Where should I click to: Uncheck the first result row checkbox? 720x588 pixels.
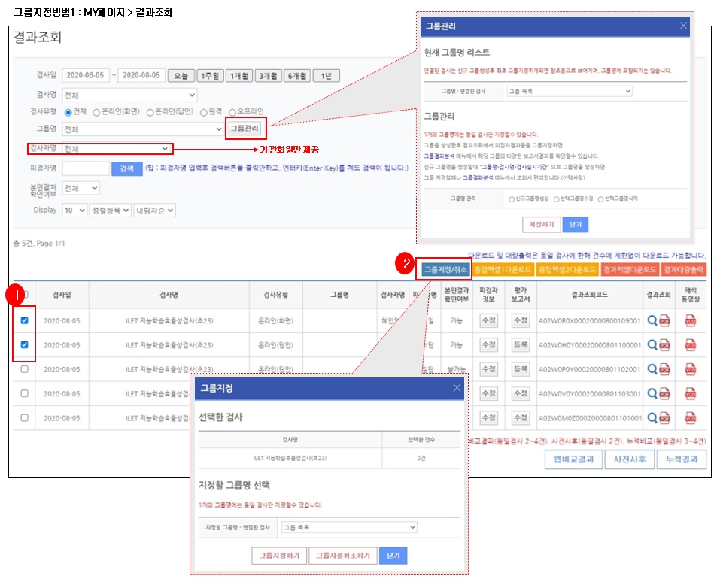point(25,320)
